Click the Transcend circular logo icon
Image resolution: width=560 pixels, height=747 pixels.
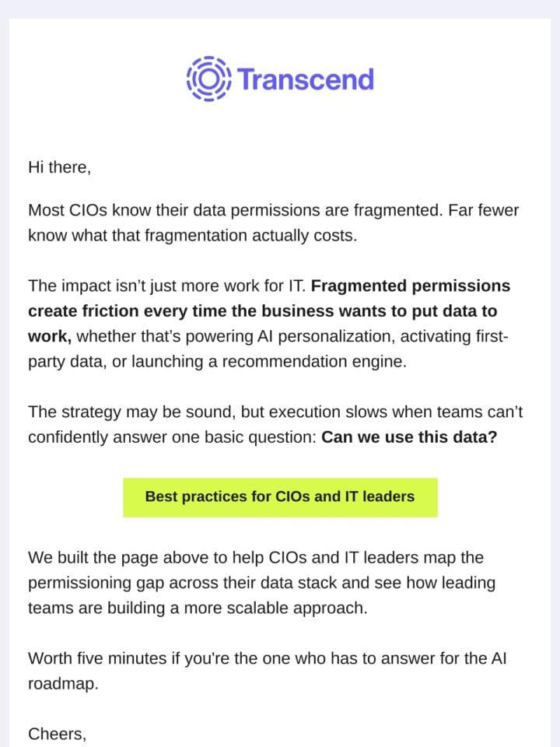[x=208, y=79]
